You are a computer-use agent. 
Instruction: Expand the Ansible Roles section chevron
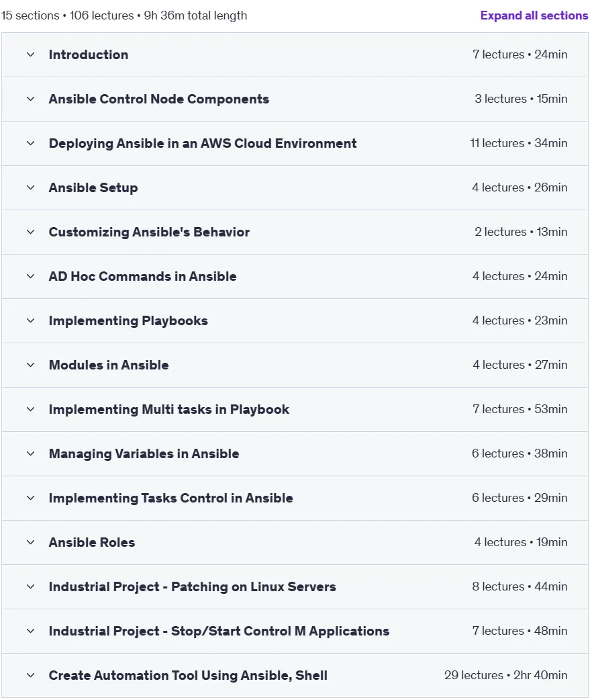point(31,542)
